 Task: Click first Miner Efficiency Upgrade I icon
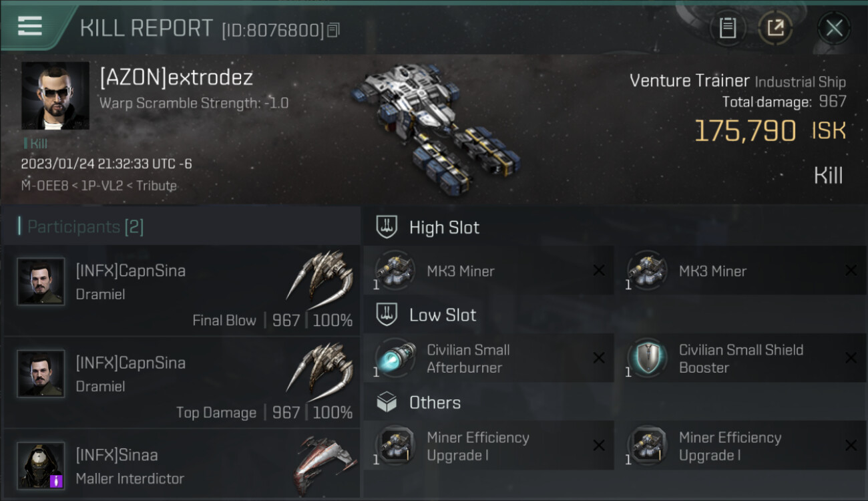pos(395,446)
